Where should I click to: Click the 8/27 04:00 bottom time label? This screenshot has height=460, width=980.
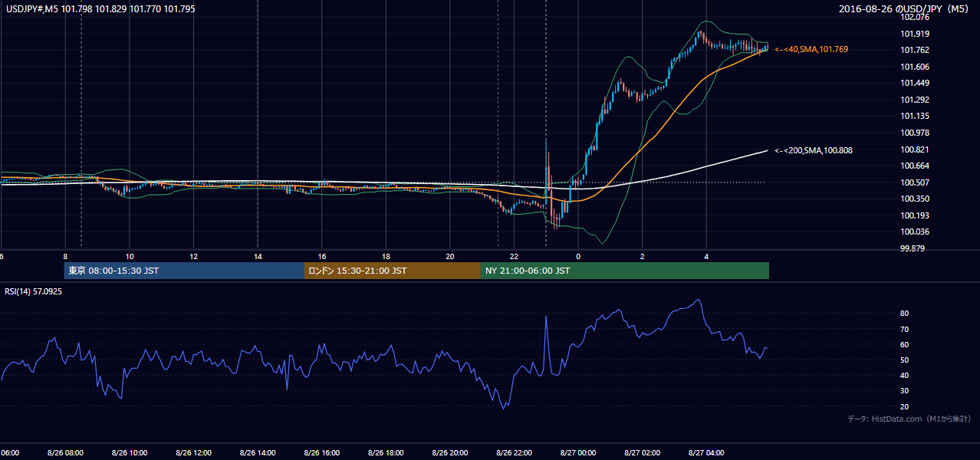pos(705,453)
